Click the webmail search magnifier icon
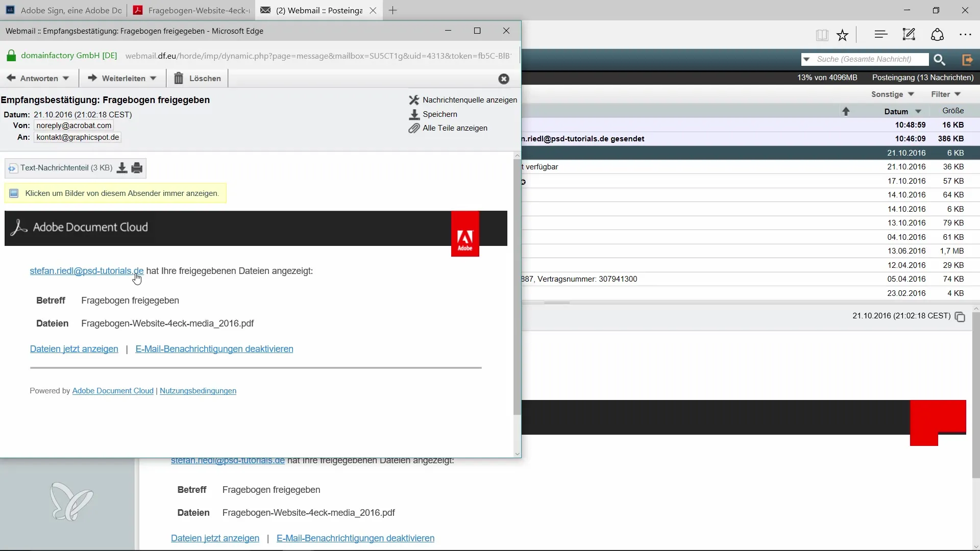Viewport: 980px width, 551px height. pyautogui.click(x=940, y=60)
